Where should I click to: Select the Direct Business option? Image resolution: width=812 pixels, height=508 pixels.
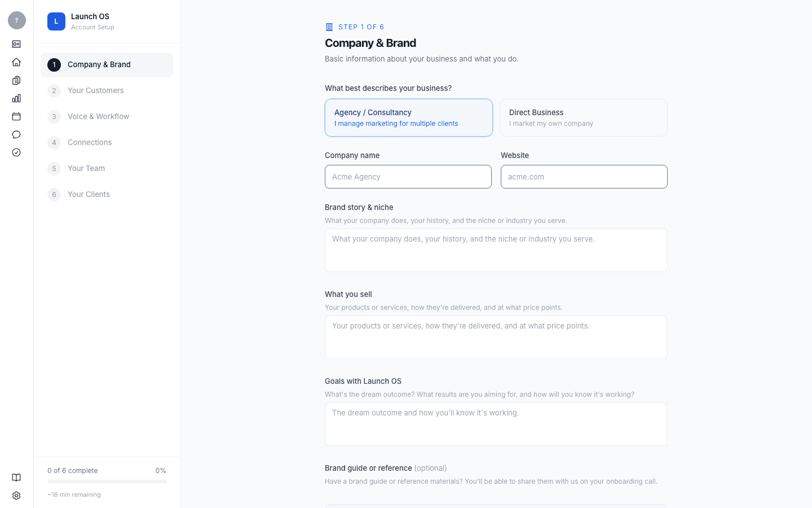tap(584, 118)
